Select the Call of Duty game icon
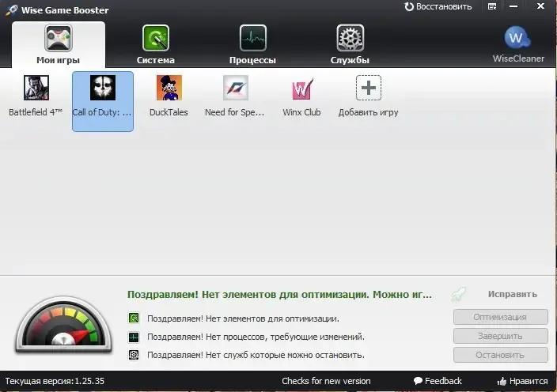 [x=103, y=88]
